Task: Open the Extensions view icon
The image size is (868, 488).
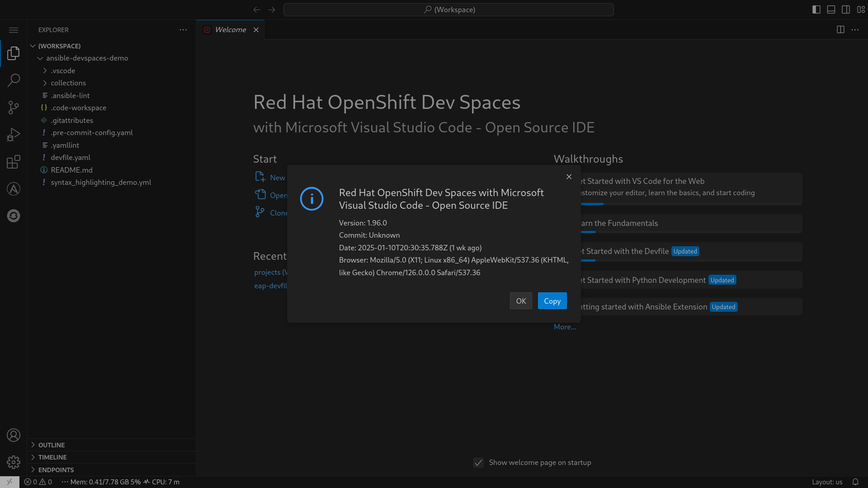Action: coord(14,162)
